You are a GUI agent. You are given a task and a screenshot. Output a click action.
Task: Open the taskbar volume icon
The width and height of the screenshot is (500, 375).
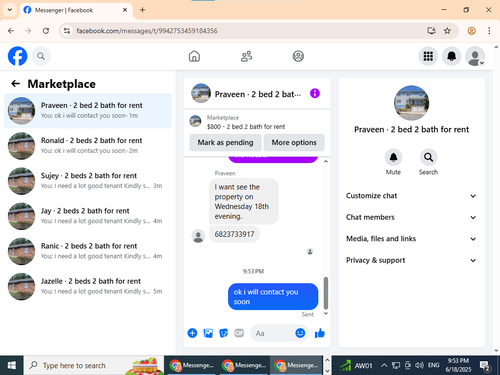[x=419, y=365]
